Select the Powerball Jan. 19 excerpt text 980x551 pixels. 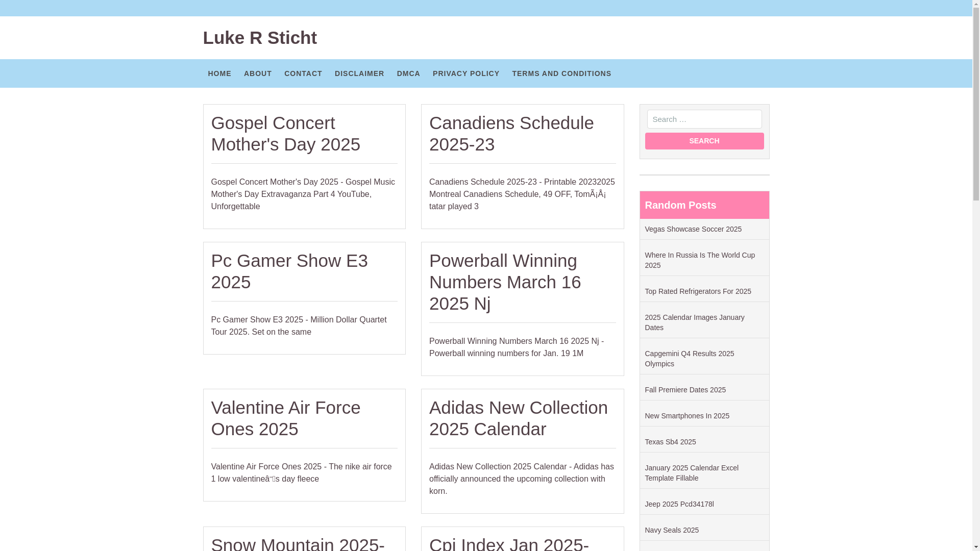point(516,347)
